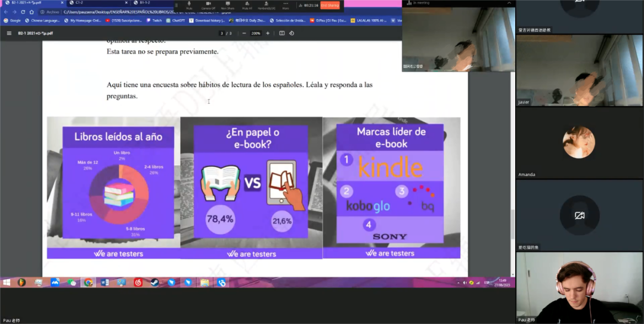Viewport: 644px width, 324px height.
Task: Open the My Homepage bookmark
Action: pos(82,20)
